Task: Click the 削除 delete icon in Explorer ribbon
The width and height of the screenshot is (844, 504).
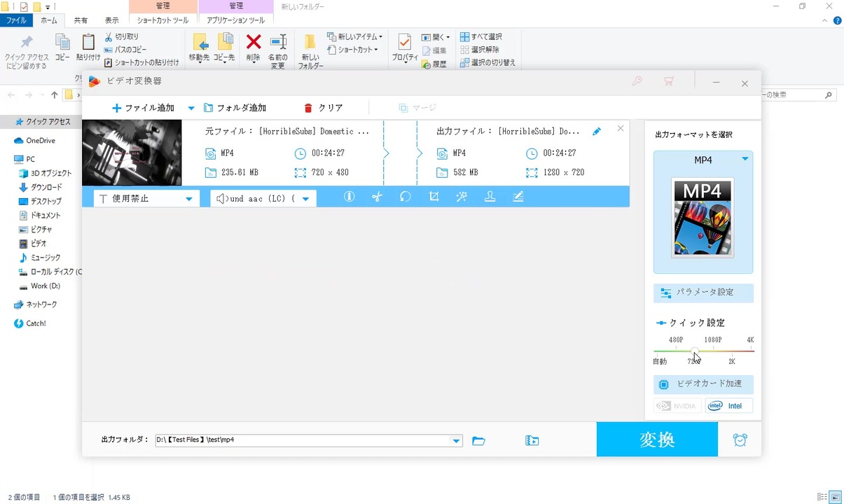Action: [x=254, y=49]
